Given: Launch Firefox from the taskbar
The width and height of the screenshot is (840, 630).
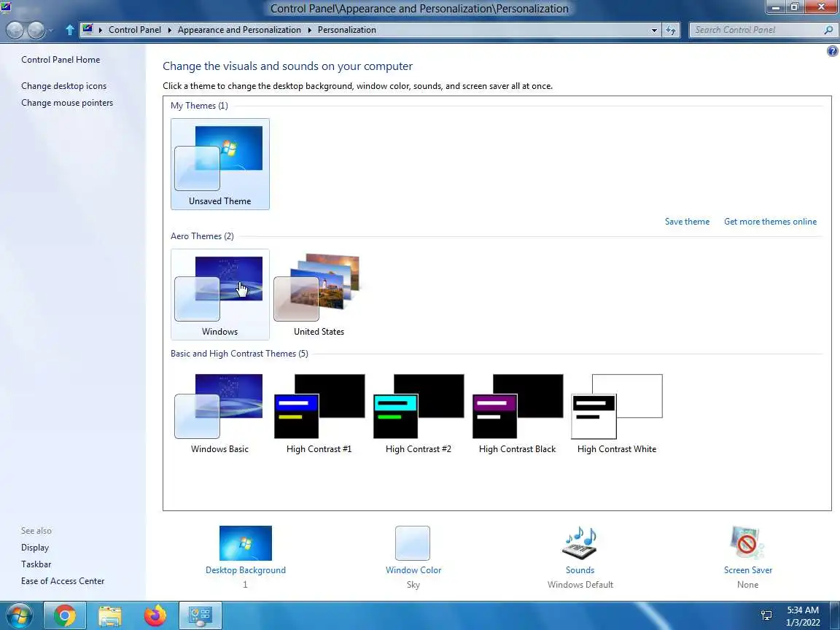Looking at the screenshot, I should 155,615.
